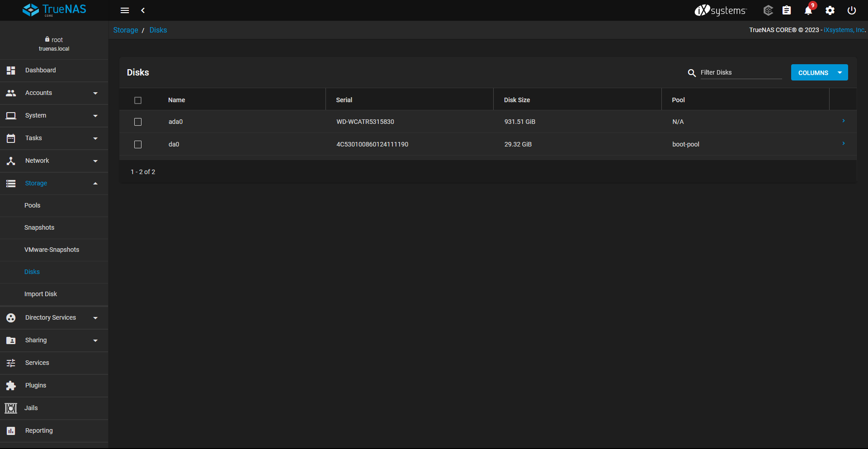Viewport: 868px width, 449px height.
Task: Expand Sharing menu arrow
Action: [x=95, y=340]
